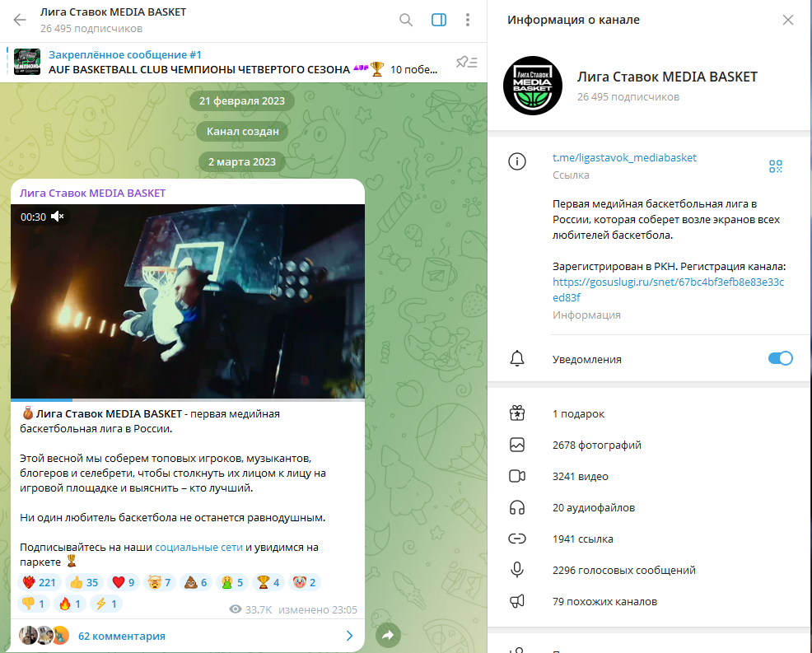Add the mind-blown reaction with 7
The width and height of the screenshot is (812, 653).
pos(160,582)
